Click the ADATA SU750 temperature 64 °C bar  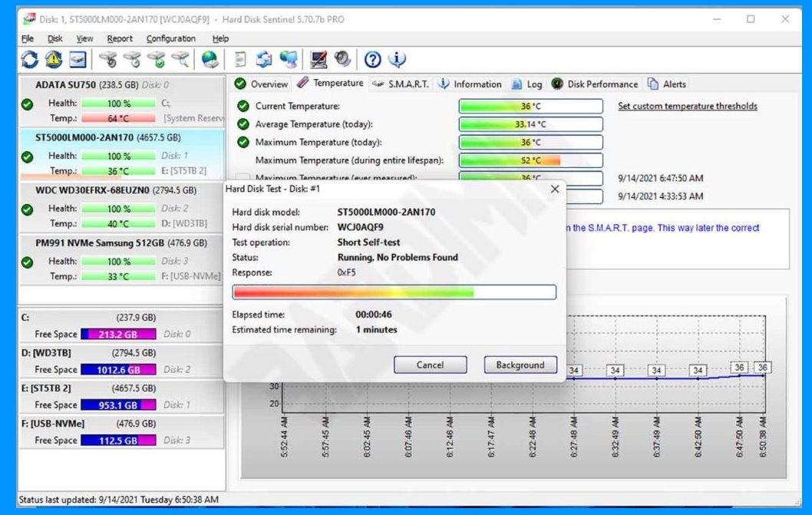click(119, 119)
